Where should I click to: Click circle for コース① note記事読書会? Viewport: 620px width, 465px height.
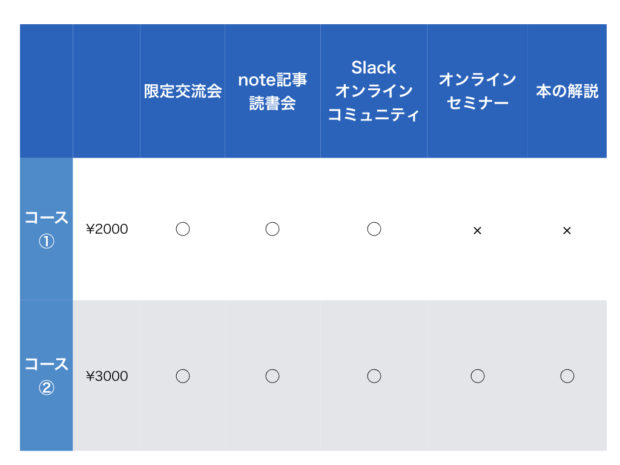click(x=272, y=229)
